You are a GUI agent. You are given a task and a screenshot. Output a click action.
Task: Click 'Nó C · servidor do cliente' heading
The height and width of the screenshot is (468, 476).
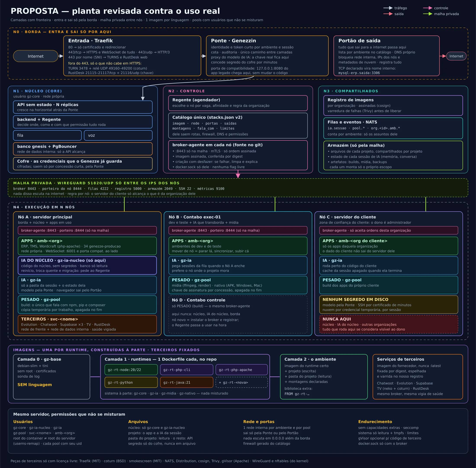348,217
